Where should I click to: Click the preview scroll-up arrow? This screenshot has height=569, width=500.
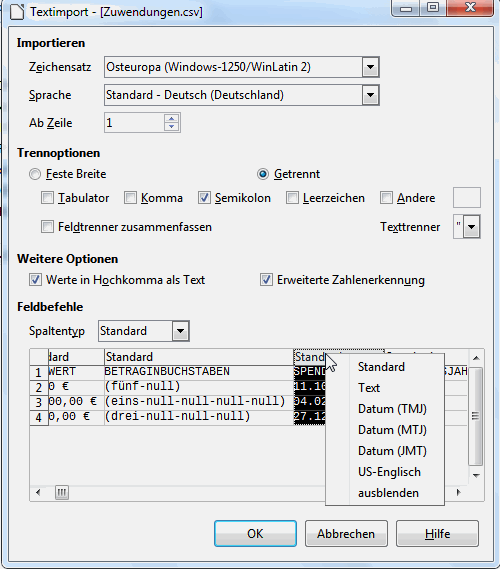click(x=476, y=358)
